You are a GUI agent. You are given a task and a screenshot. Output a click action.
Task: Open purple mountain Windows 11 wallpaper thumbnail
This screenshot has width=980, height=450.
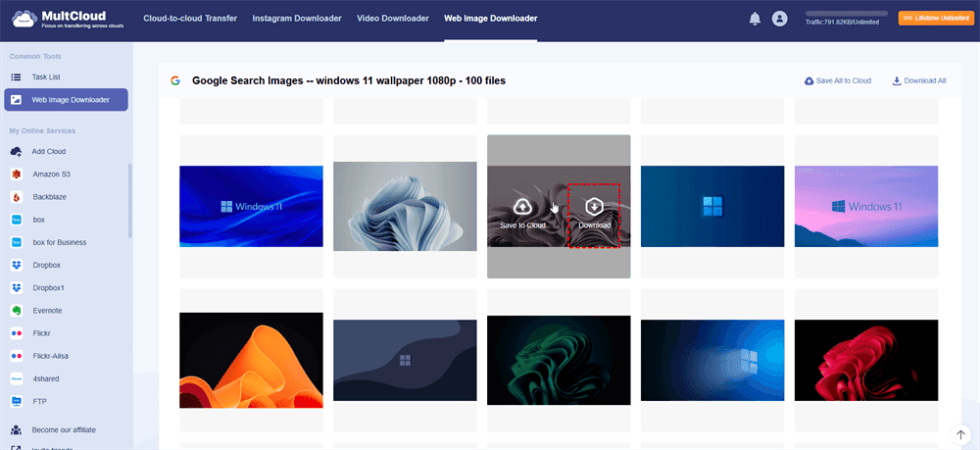[x=866, y=206]
